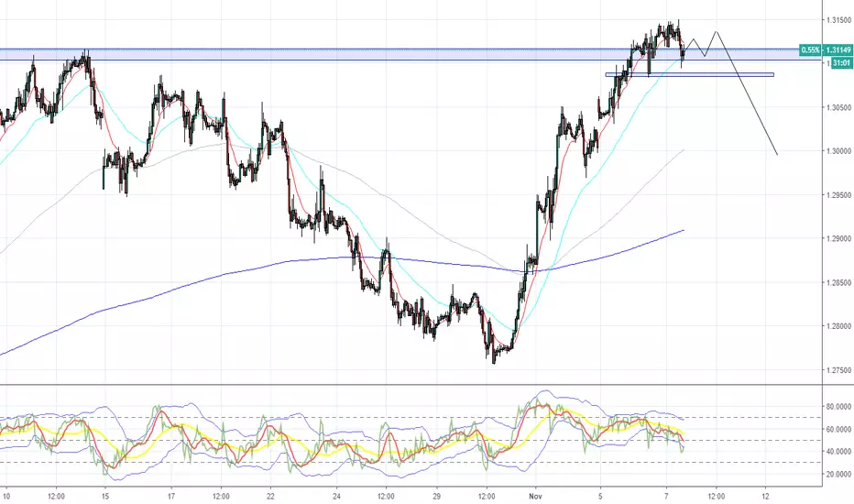Click the 1.28500 price axis label
This screenshot has width=854, height=504.
pyautogui.click(x=838, y=283)
